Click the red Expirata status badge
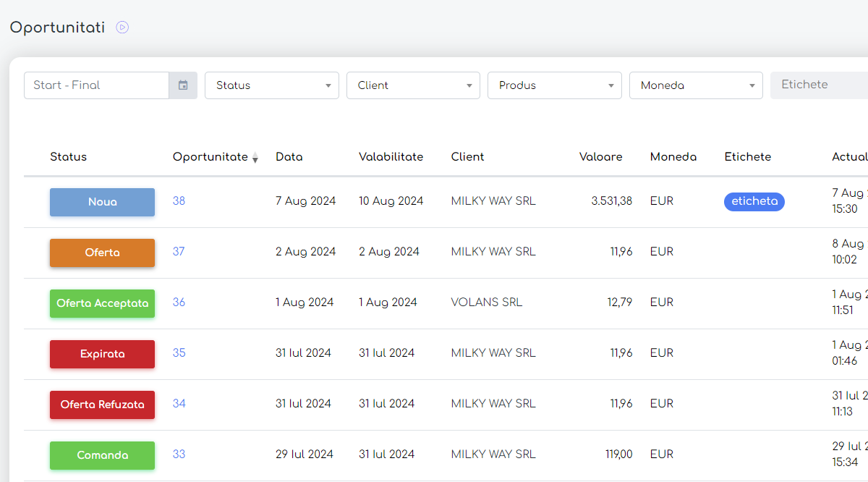Viewport: 868px width, 482px height. coord(102,355)
